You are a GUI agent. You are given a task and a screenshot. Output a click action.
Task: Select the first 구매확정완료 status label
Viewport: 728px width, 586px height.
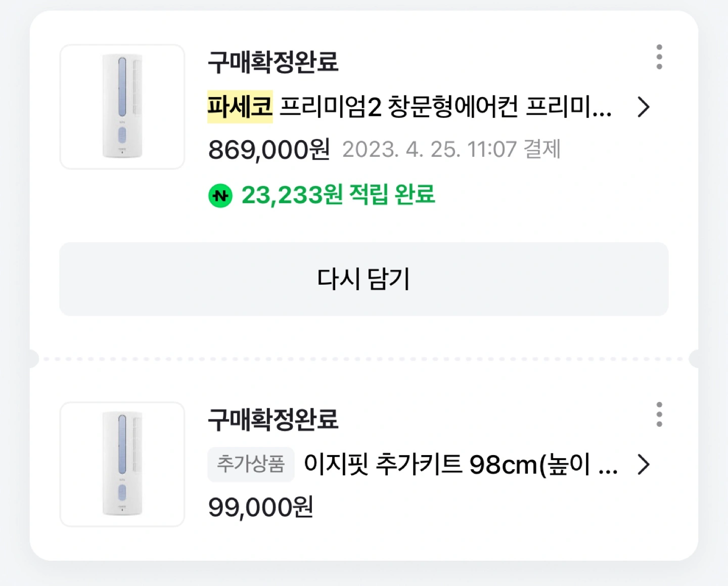coord(273,63)
